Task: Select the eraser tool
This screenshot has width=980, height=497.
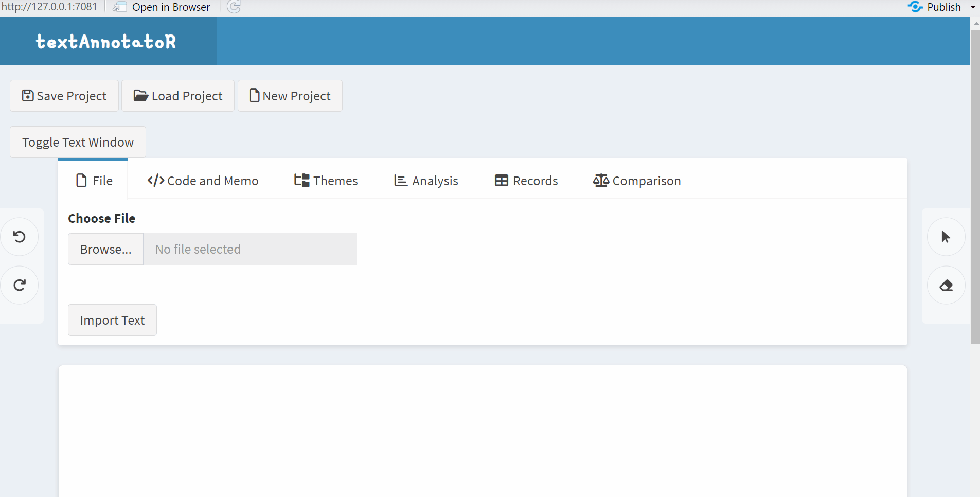Action: point(946,285)
